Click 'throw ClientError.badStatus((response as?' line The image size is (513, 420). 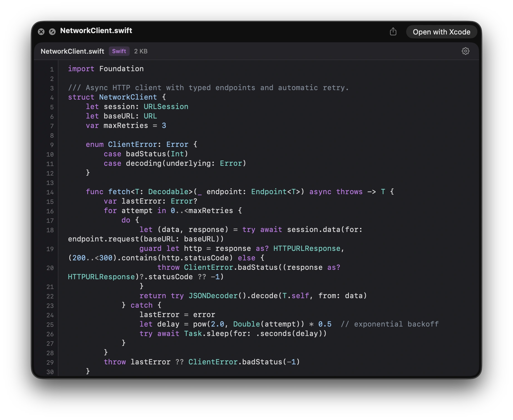(249, 267)
